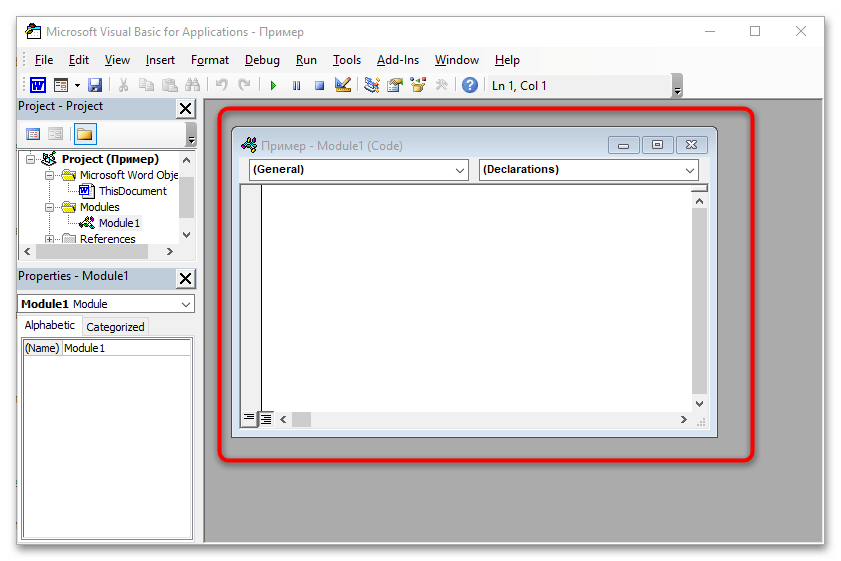Close the Properties - Module1 panel
841x561 pixels.
tap(185, 278)
